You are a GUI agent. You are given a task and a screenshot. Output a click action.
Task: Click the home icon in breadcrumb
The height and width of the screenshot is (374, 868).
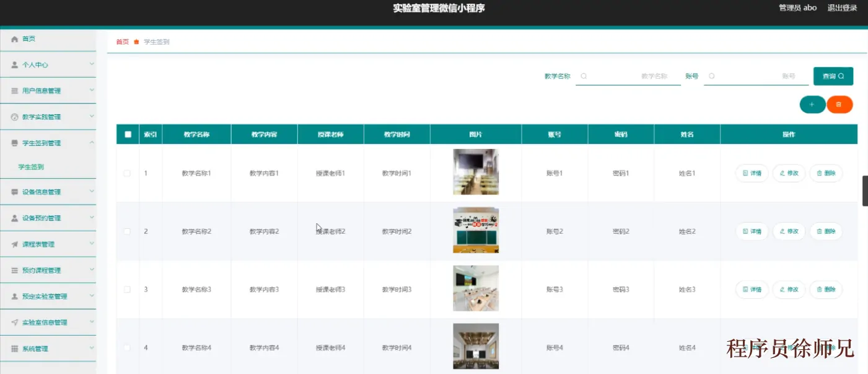click(136, 42)
